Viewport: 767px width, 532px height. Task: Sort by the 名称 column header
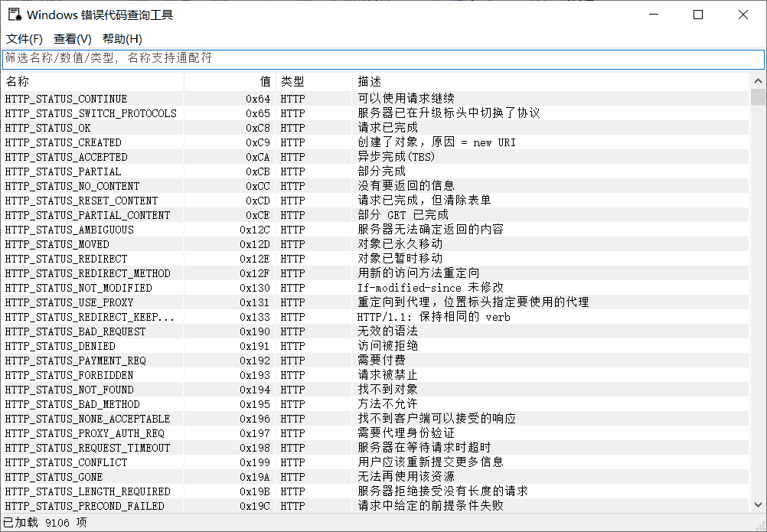(92, 81)
